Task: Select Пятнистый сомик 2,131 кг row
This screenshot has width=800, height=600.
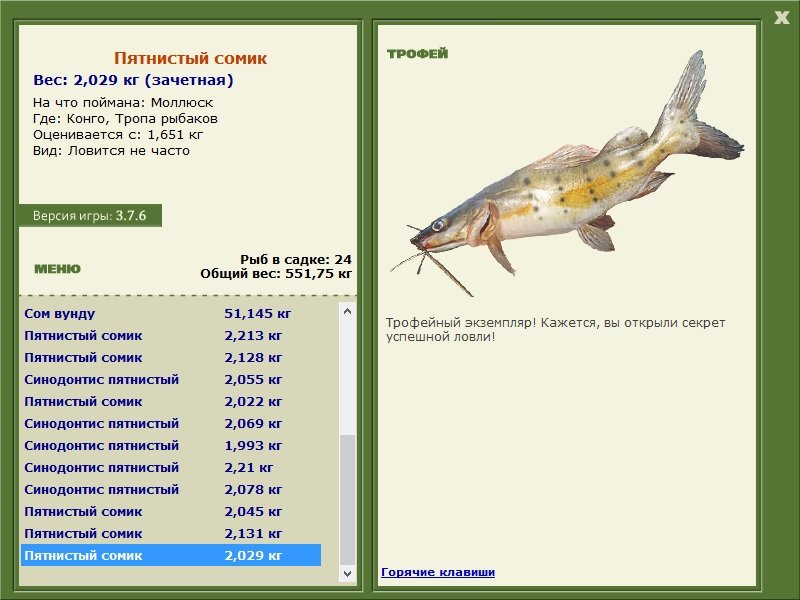Action: [x=171, y=533]
